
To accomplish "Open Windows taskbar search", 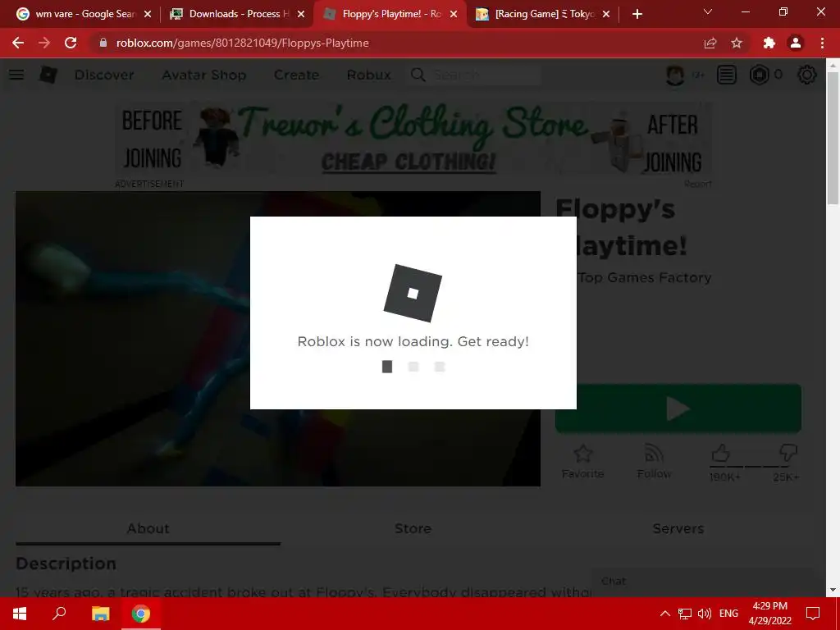I will pos(59,614).
